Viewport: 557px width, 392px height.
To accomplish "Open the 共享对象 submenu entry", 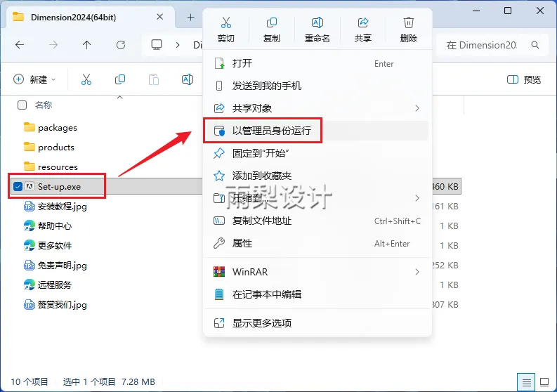I will 317,108.
